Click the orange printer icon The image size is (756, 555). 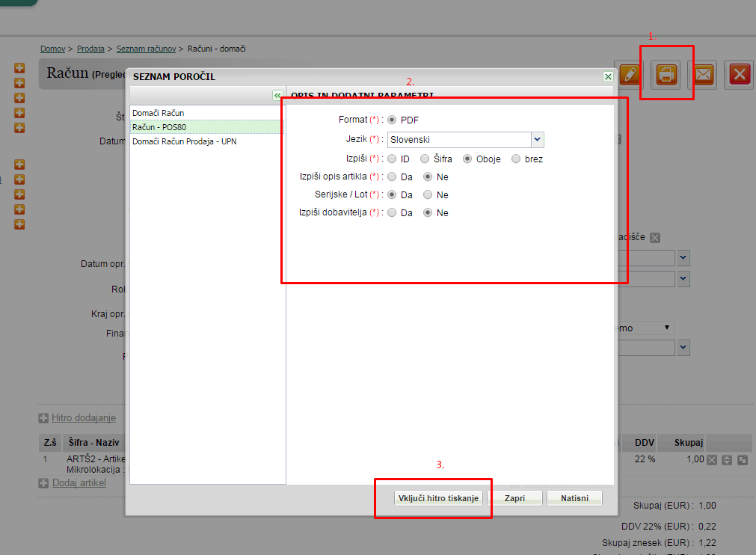click(666, 75)
